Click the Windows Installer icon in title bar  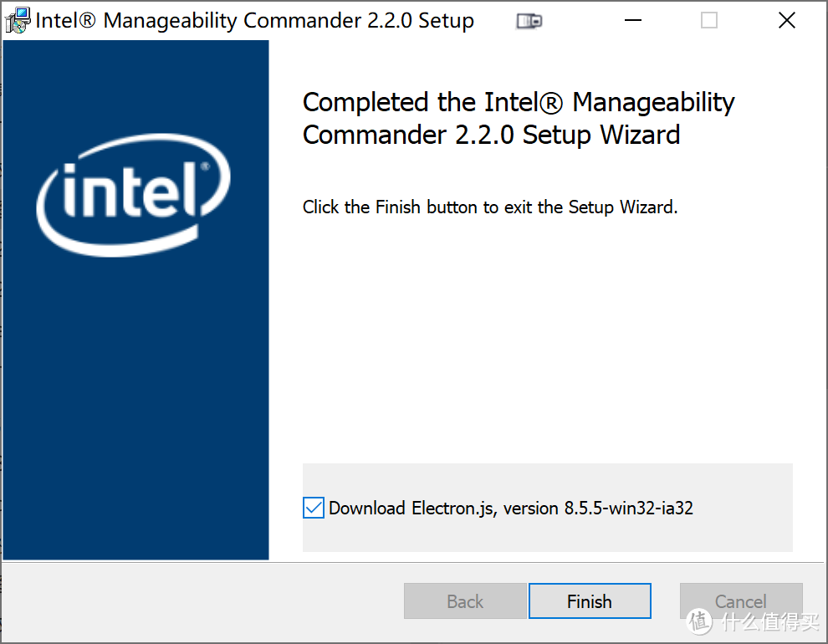(17, 19)
